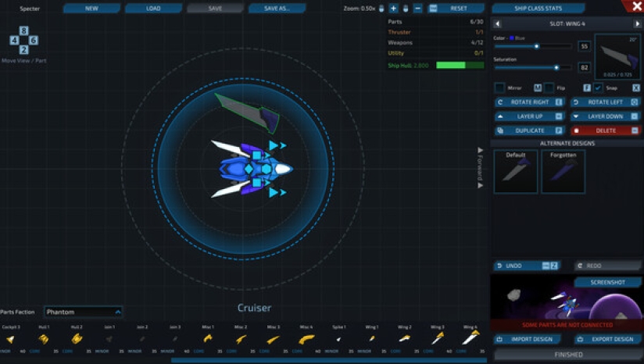Go to previous slot with left arrow
The width and height of the screenshot is (644, 364).
point(498,24)
